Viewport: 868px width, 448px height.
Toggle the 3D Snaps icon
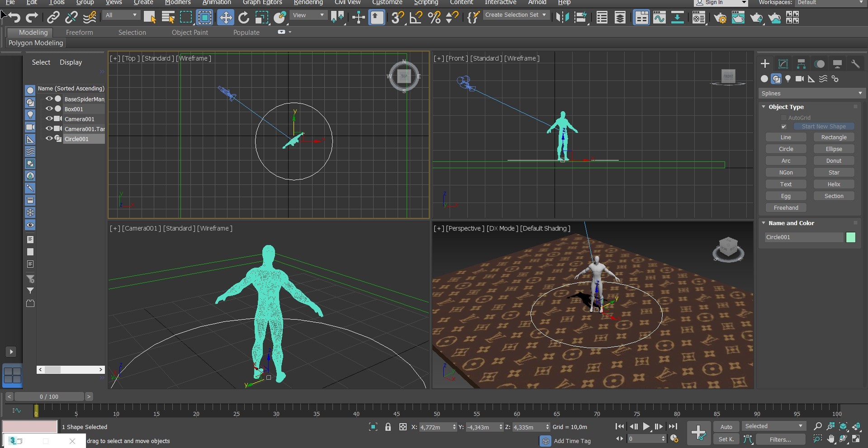pos(398,18)
